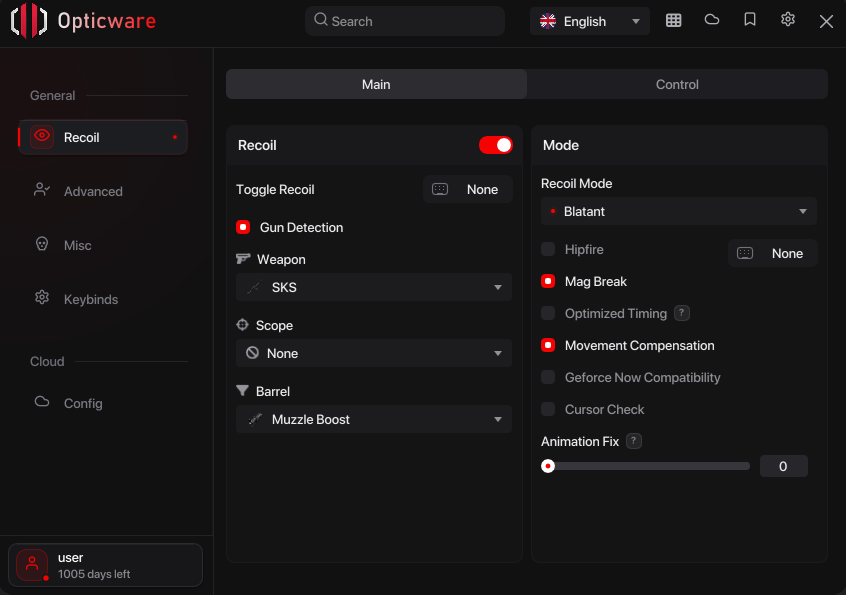Enable Geforce Now Compatibility checkbox
Image resolution: width=846 pixels, height=595 pixels.
tap(548, 377)
